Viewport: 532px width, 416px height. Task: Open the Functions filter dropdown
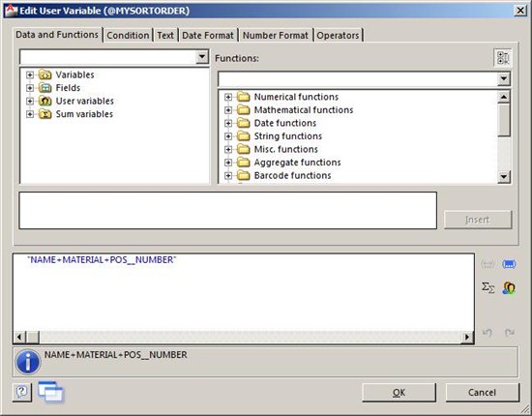[504, 79]
